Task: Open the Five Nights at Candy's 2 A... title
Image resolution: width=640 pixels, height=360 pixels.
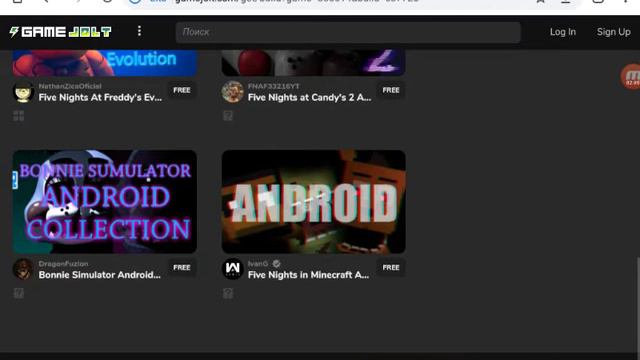Action: pyautogui.click(x=309, y=98)
